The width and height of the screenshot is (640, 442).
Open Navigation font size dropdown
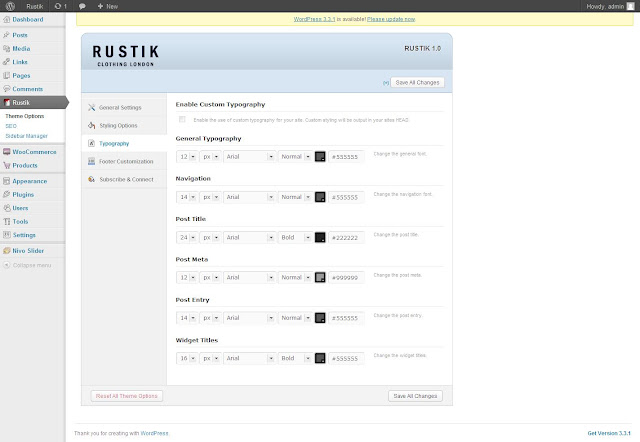[x=187, y=197]
